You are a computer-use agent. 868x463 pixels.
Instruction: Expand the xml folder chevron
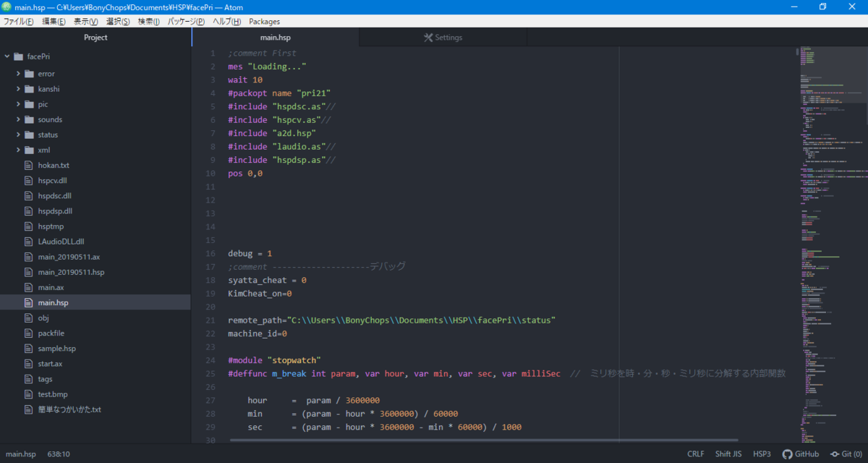click(x=19, y=150)
